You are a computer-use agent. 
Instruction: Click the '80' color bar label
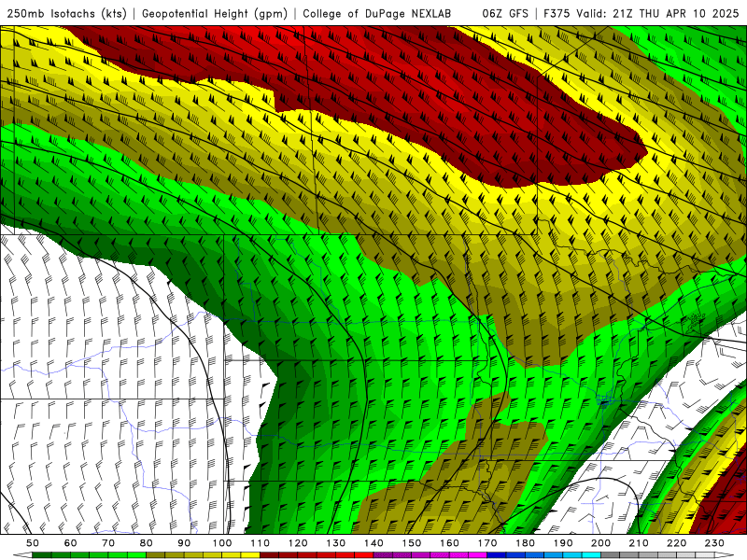point(146,543)
